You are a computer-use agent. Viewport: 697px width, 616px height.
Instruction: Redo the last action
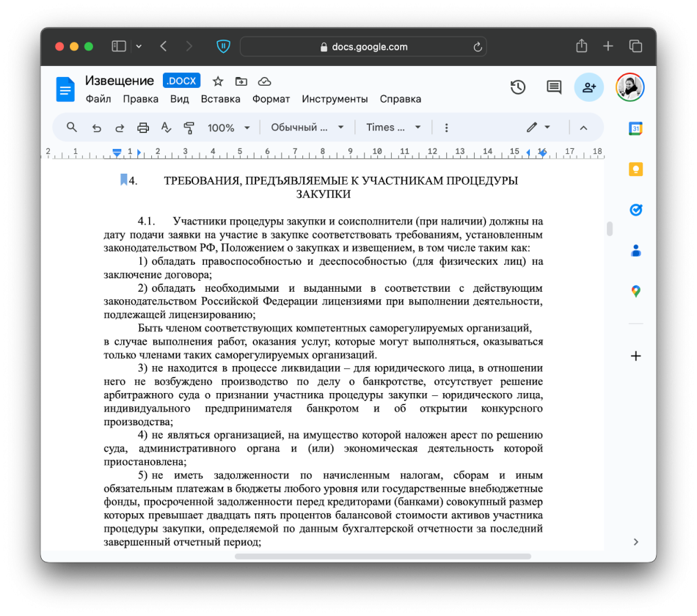pos(120,128)
